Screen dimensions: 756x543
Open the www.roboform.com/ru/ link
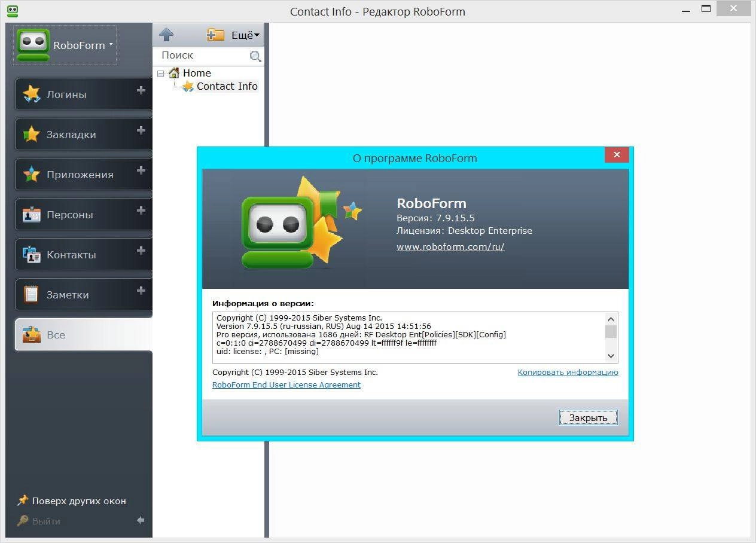450,246
